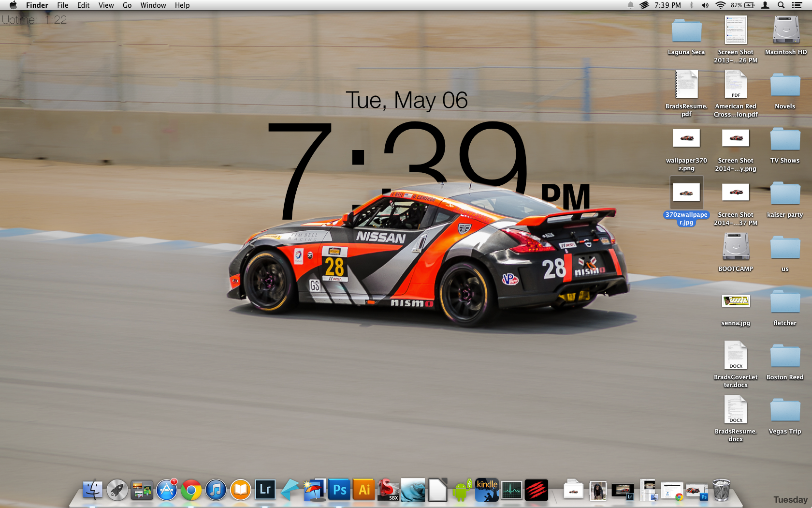Open the Help menu
The width and height of the screenshot is (812, 508).
click(x=182, y=5)
